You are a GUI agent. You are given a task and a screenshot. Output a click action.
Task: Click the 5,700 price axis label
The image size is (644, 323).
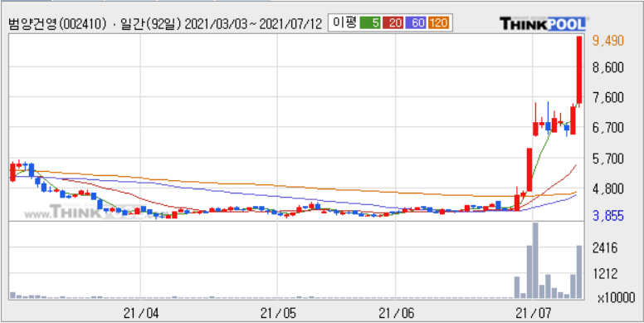608,159
